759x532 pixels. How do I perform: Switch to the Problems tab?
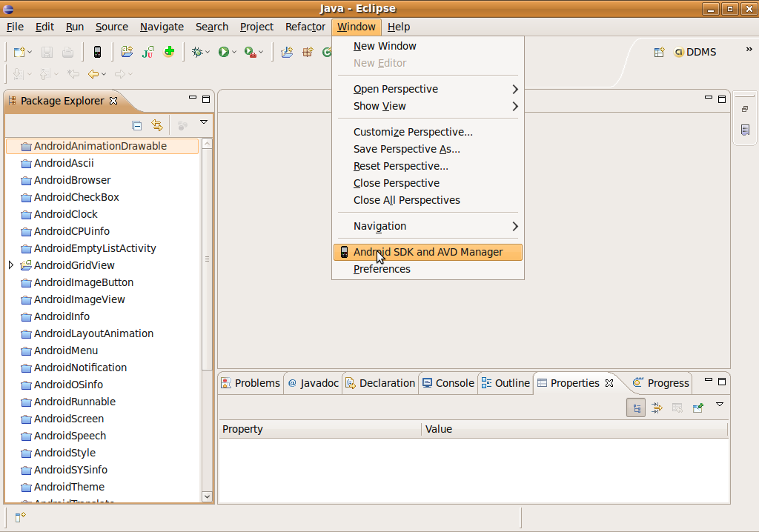pyautogui.click(x=251, y=383)
